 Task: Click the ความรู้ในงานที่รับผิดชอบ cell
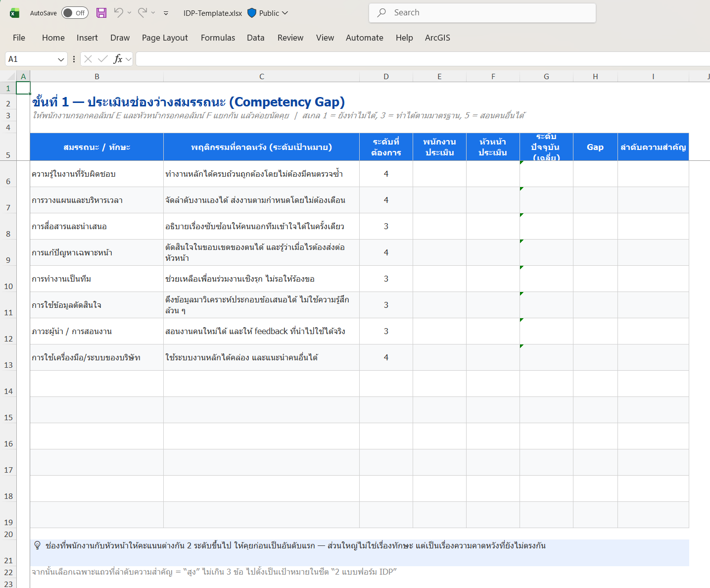pyautogui.click(x=97, y=174)
